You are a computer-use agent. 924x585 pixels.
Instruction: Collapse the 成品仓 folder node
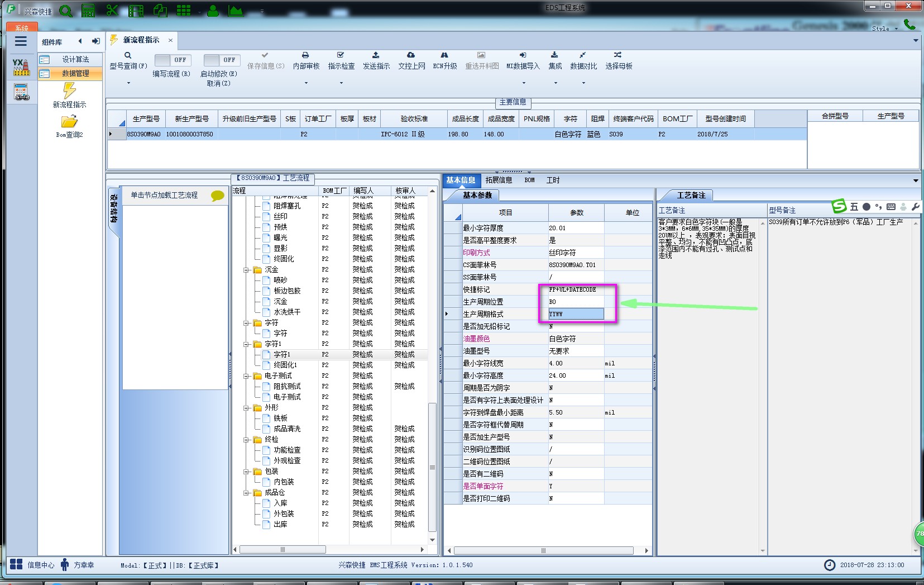246,493
